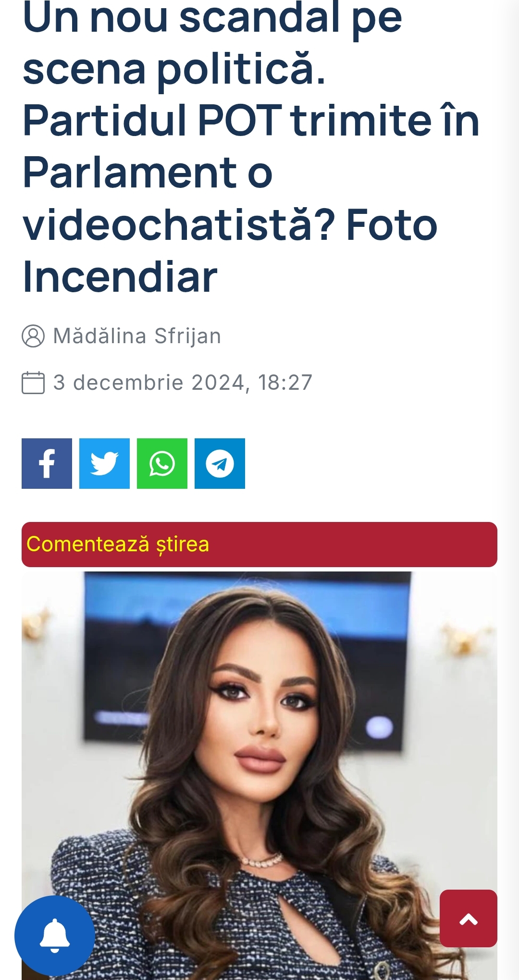The height and width of the screenshot is (980, 519).
Task: Open author Mădălina Sfrijan's page
Action: [137, 336]
